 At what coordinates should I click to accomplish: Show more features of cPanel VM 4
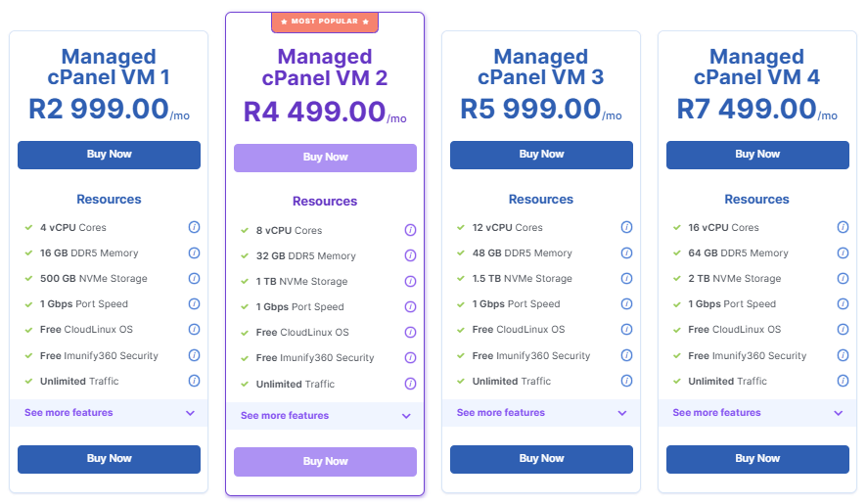pos(757,413)
